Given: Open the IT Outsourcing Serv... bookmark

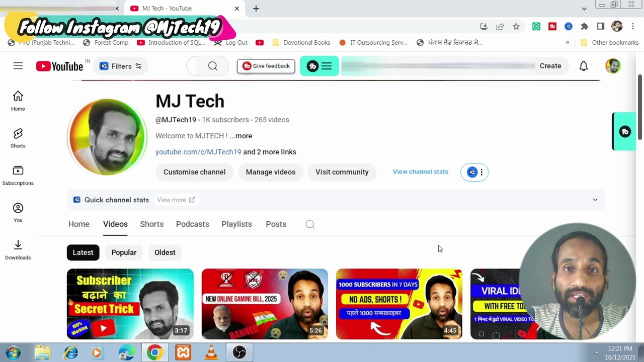Looking at the screenshot, I should tap(373, 43).
